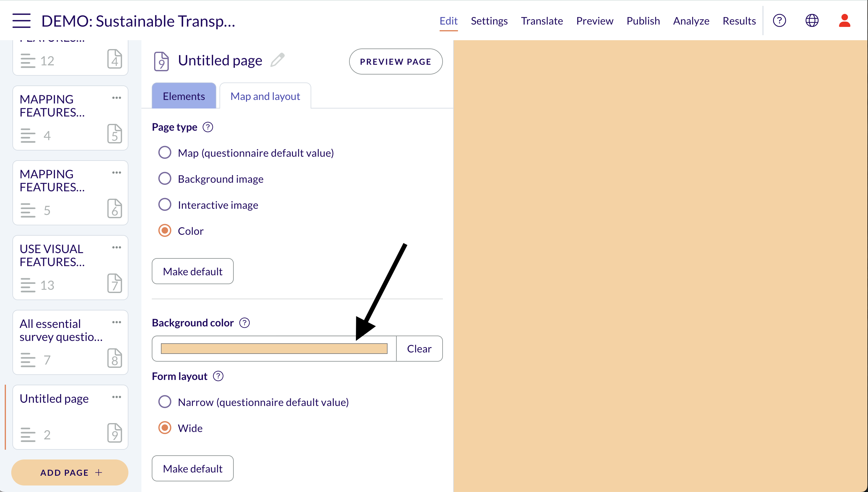The image size is (868, 492).
Task: Show Background color help tooltip
Action: pyautogui.click(x=244, y=323)
